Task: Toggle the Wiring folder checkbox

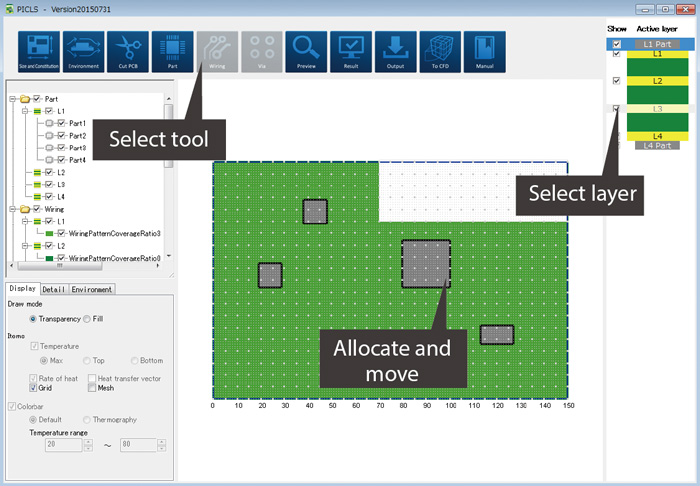Action: (x=37, y=209)
